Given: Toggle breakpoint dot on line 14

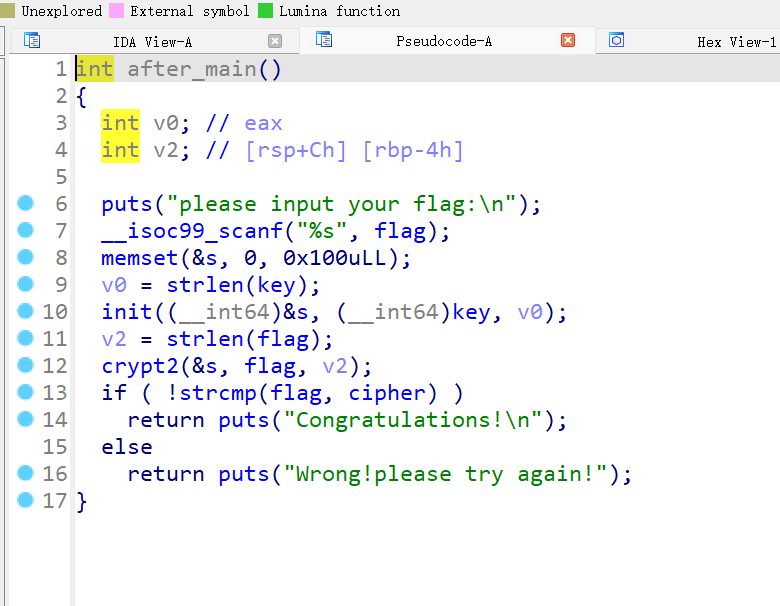Looking at the screenshot, I should pos(25,419).
